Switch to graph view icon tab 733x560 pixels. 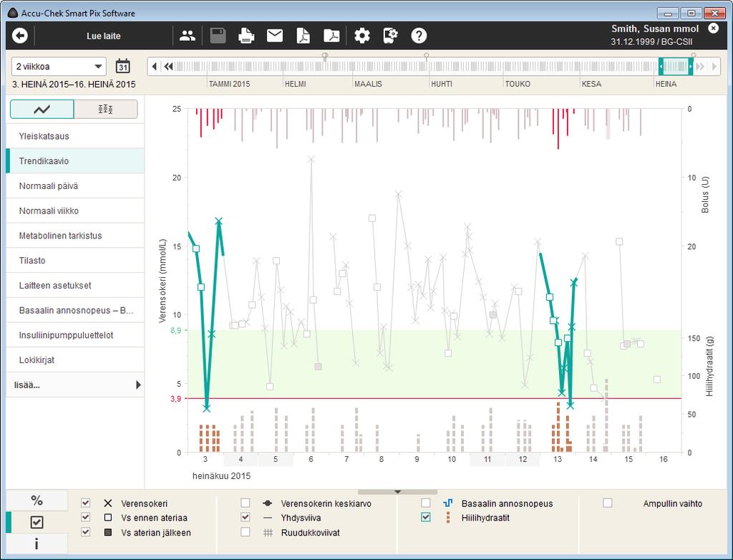tap(42, 110)
